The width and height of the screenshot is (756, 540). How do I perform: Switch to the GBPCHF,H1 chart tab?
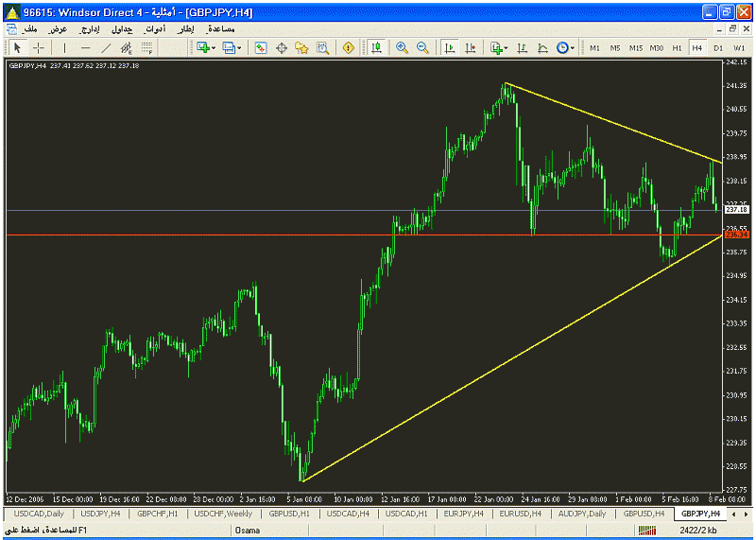(157, 514)
